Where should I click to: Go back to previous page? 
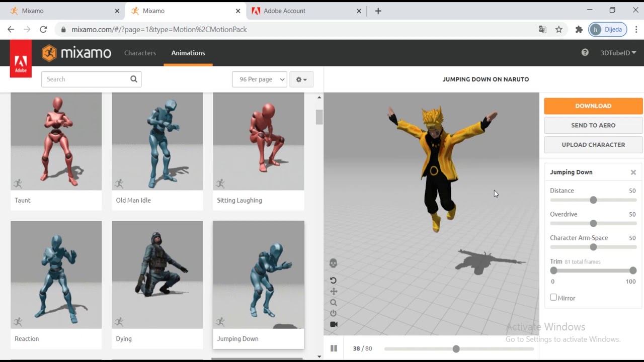pos(11,30)
